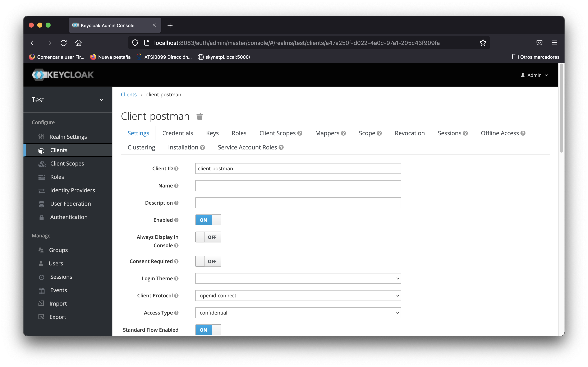Toggle Consent Required switch
The image size is (588, 367).
(x=208, y=261)
